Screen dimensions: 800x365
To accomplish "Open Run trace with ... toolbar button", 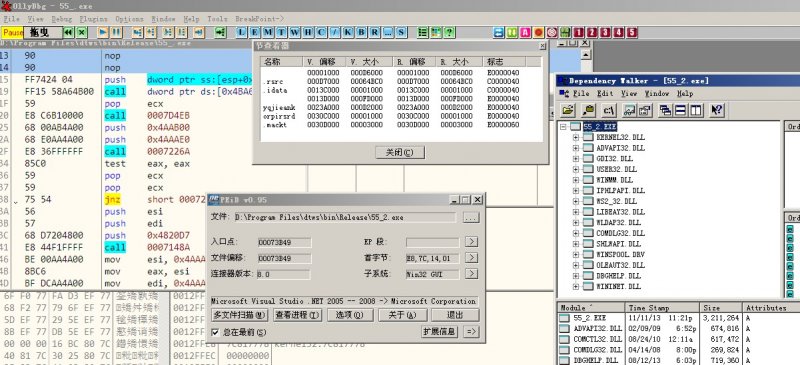I will (388, 33).
